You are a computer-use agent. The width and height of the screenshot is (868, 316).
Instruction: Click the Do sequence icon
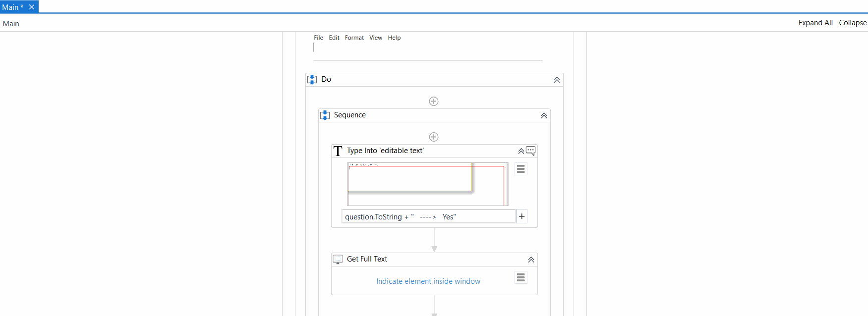coord(312,80)
